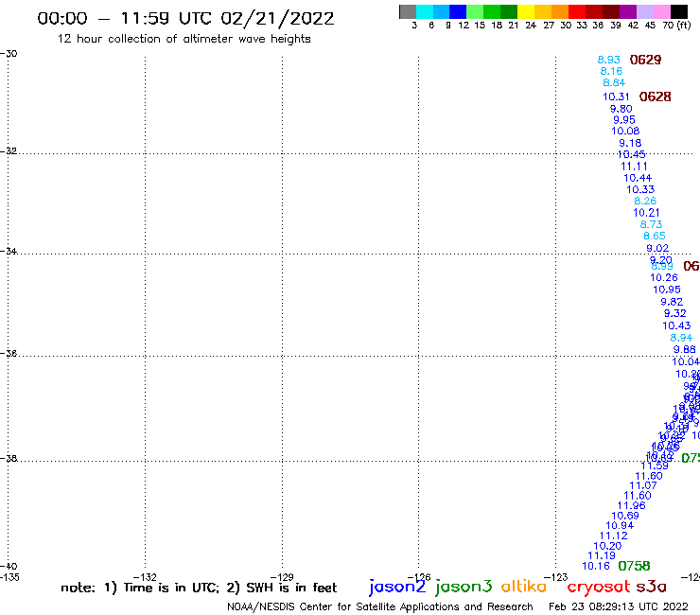
Task: Select the light blue 8.94 reading
Action: tap(681, 338)
